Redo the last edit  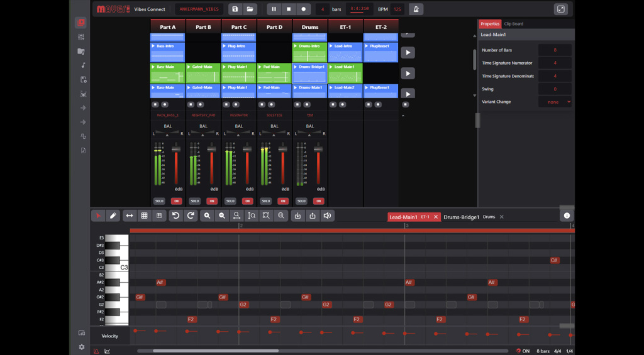click(x=191, y=216)
